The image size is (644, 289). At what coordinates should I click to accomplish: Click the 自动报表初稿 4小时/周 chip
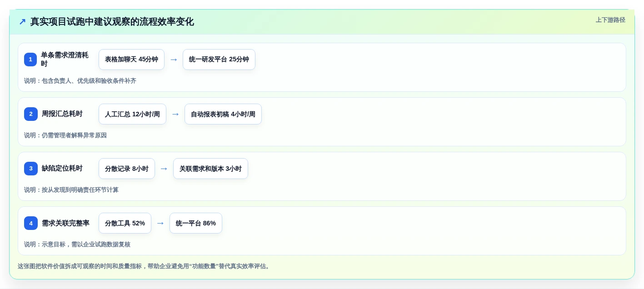(223, 114)
